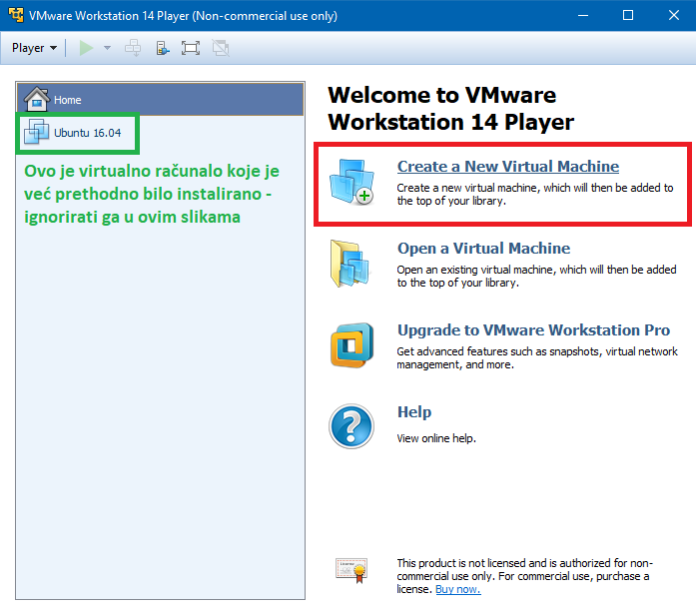Click the manage virtual machine settings icon

(x=163, y=48)
